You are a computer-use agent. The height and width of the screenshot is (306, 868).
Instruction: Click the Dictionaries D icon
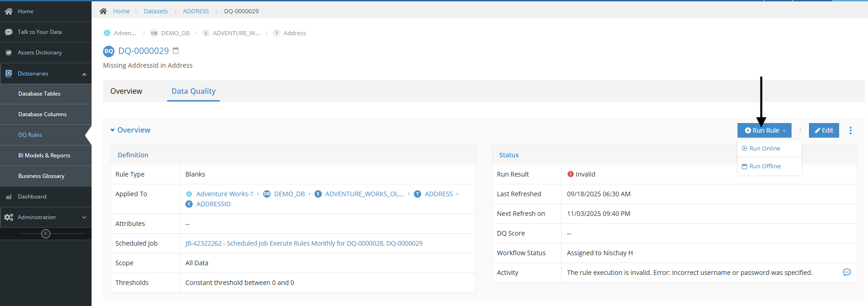click(x=9, y=73)
